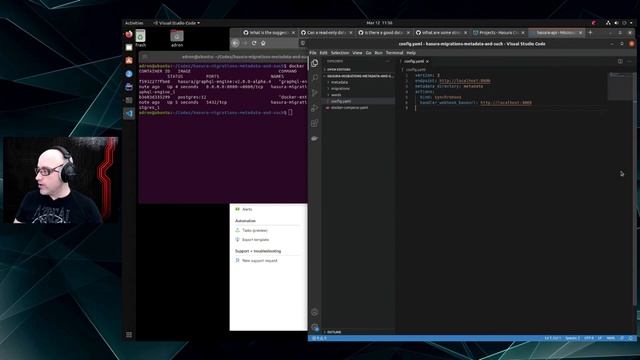Open the Trash desktop icon

click(x=140, y=38)
